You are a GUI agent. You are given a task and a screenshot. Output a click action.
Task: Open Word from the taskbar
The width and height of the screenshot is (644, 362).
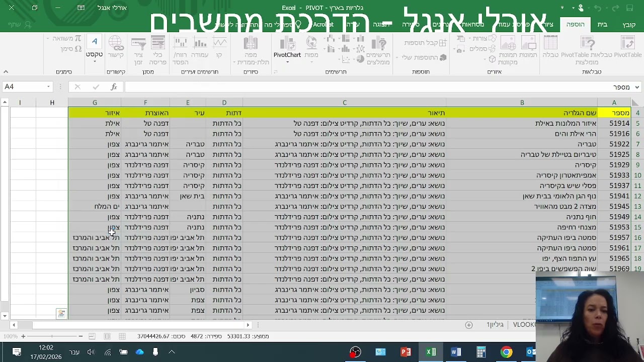point(456,352)
